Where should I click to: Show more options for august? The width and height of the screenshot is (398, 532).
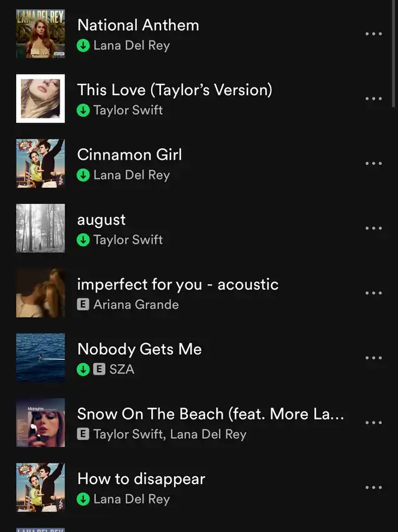[x=373, y=228]
